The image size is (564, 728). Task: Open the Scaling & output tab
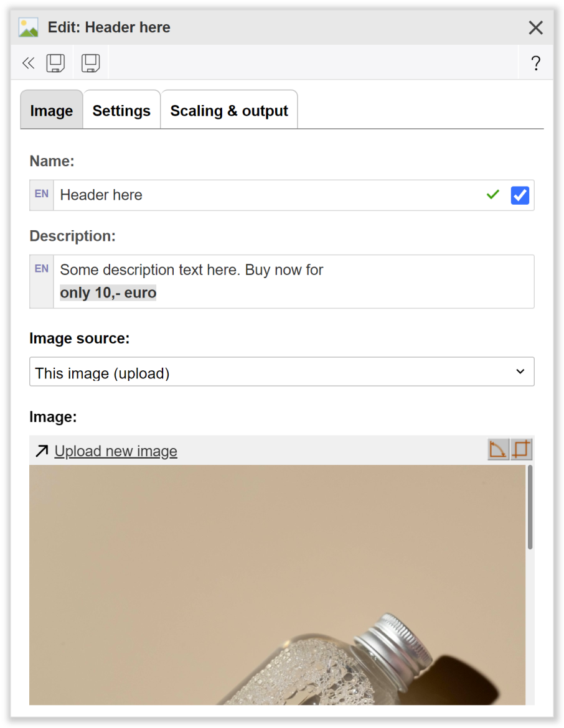click(229, 110)
